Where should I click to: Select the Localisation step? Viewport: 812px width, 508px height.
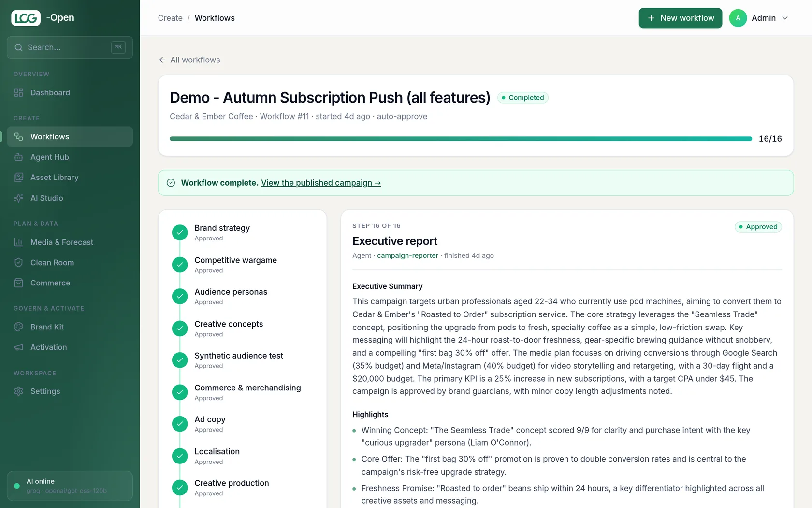point(242,456)
